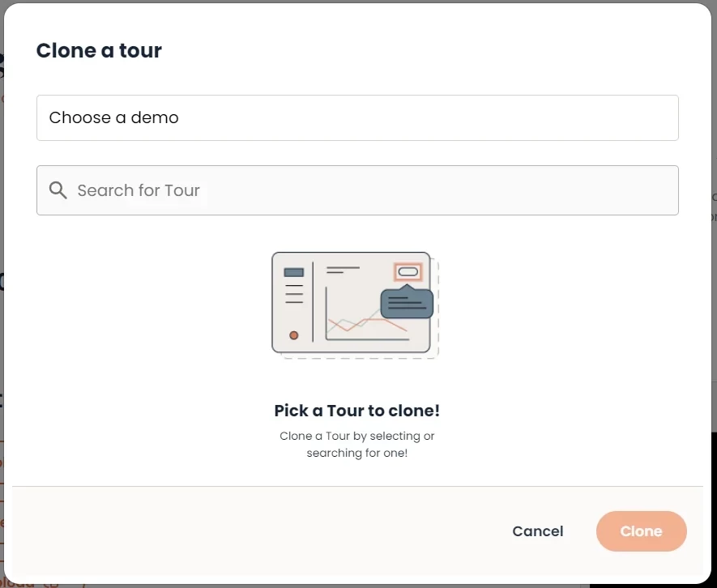Click the sidebar menu lines in illustration
This screenshot has height=588, width=717.
pos(293,294)
